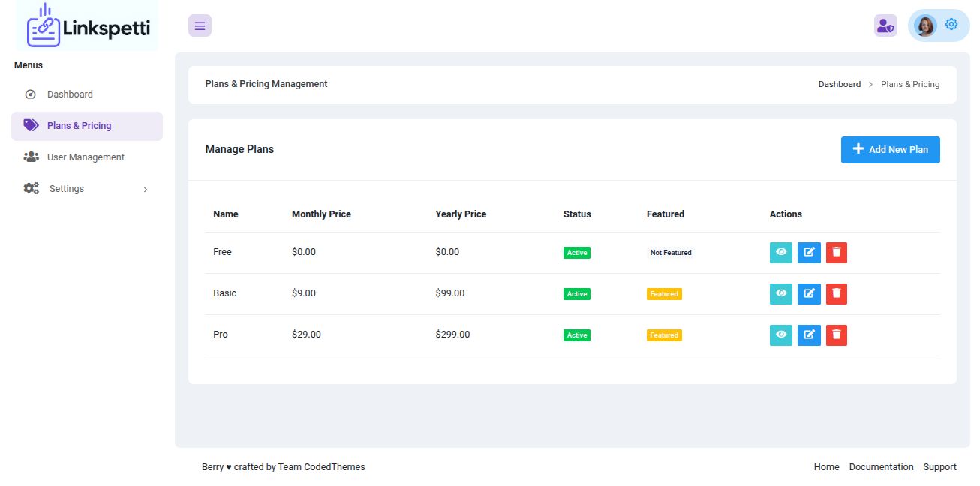Click the hamburger menu toggle button

[200, 25]
